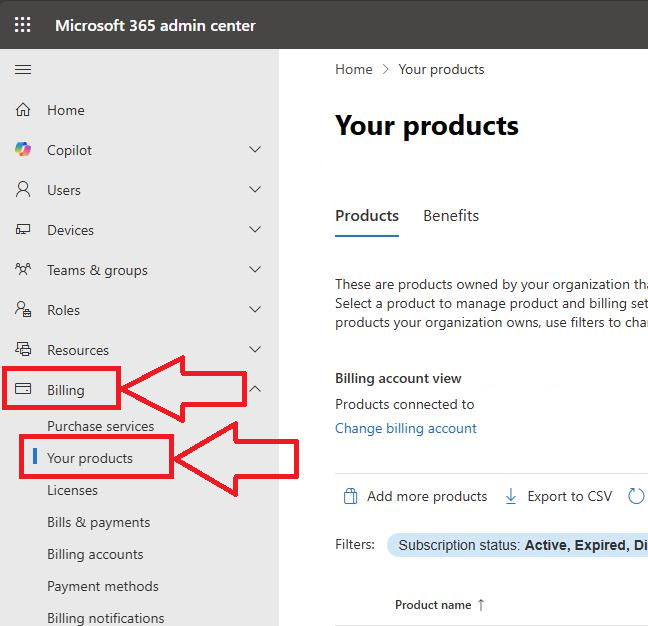Click the Copilot colorful icon
The width and height of the screenshot is (648, 626).
coord(23,150)
